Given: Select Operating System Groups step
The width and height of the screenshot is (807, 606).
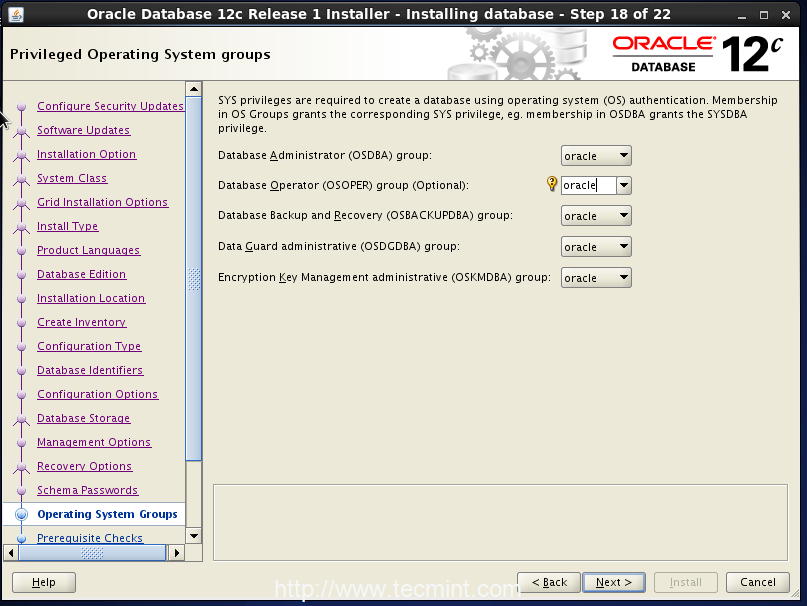Looking at the screenshot, I should pyautogui.click(x=107, y=514).
